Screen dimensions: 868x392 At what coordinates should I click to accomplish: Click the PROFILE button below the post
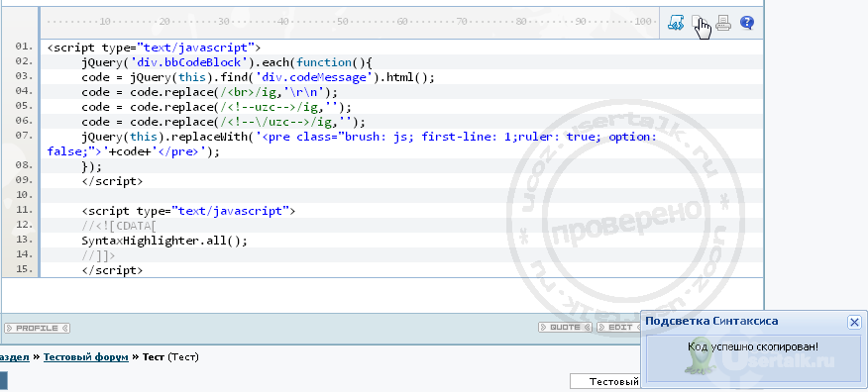coord(37,328)
